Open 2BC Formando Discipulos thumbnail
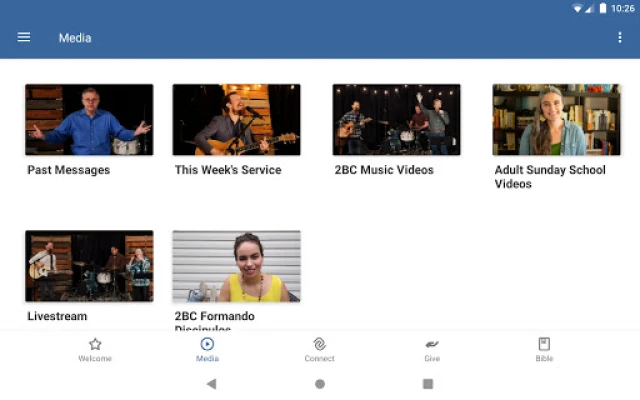The image size is (640, 400). (x=236, y=266)
